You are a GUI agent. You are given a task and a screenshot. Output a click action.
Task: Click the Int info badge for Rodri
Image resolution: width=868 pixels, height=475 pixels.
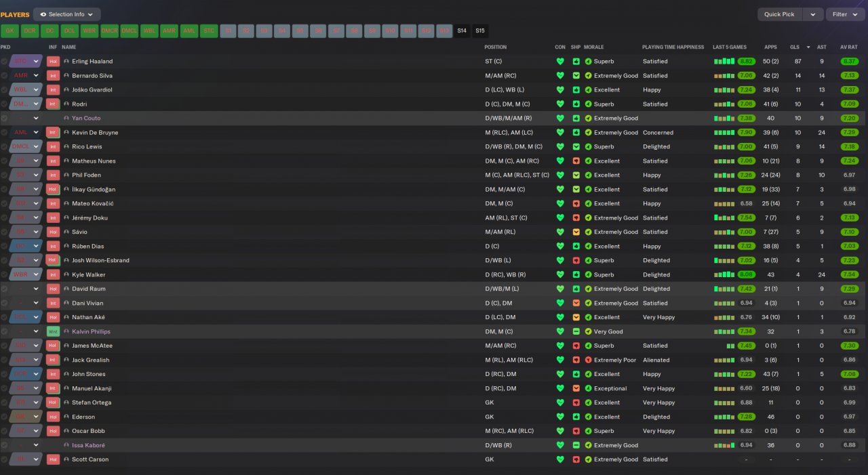pyautogui.click(x=53, y=104)
